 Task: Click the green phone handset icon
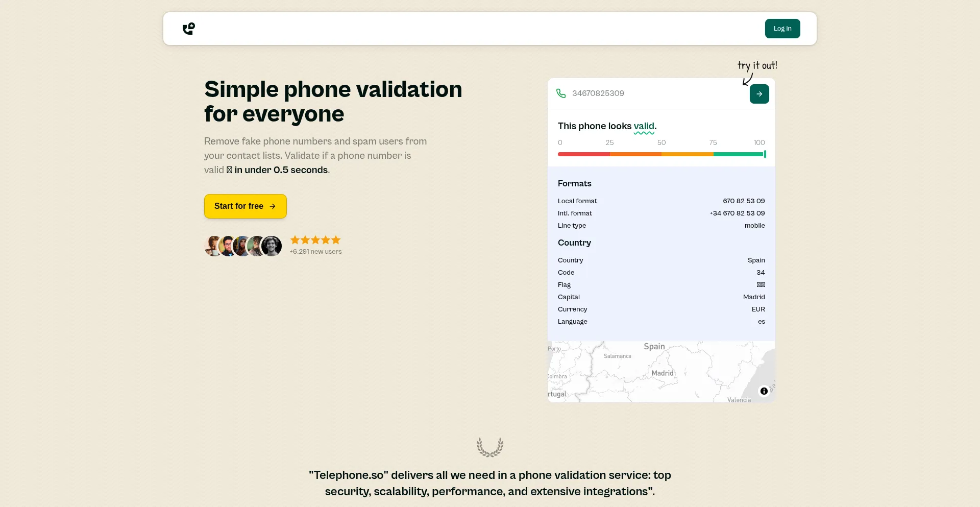pos(561,93)
